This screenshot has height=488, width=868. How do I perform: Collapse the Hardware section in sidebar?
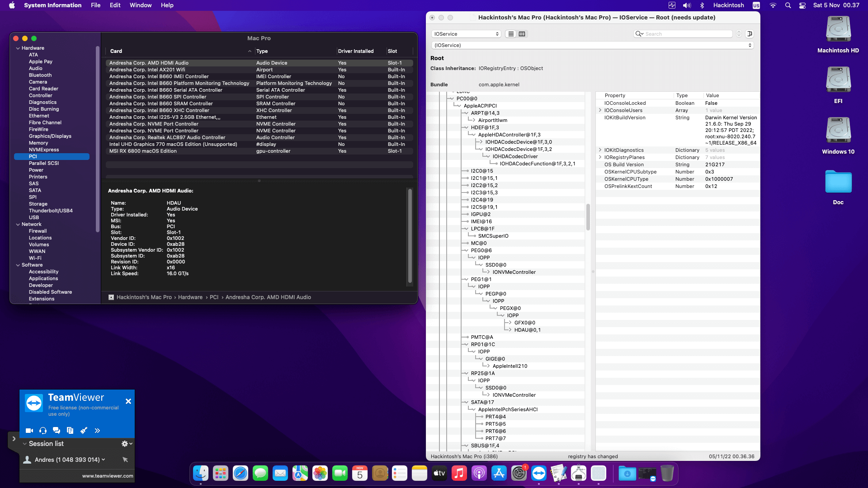click(x=18, y=48)
